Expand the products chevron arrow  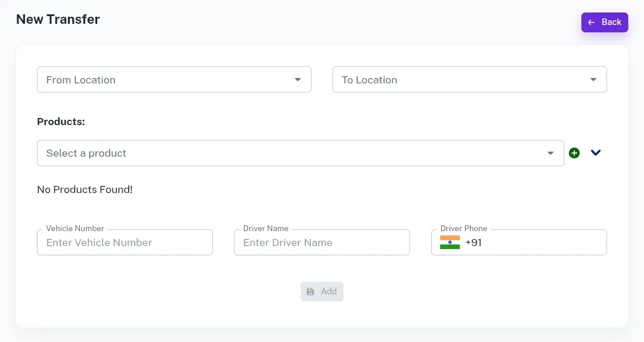[x=596, y=153]
